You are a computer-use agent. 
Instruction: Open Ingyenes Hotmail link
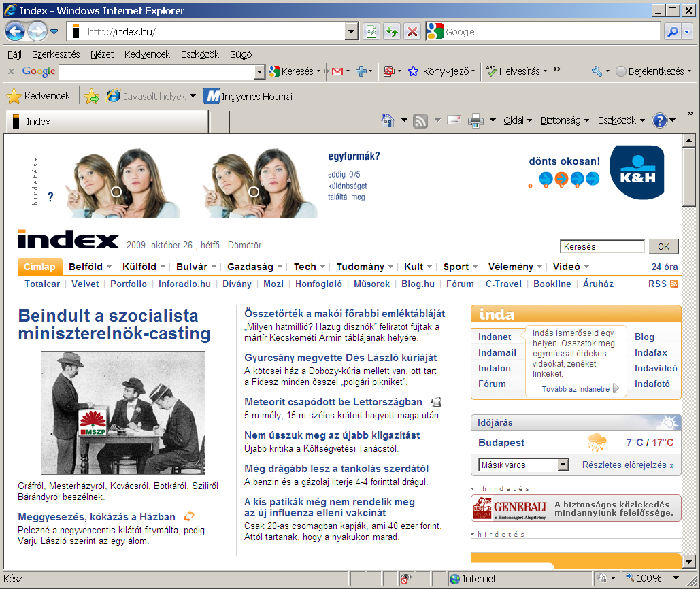(x=249, y=96)
